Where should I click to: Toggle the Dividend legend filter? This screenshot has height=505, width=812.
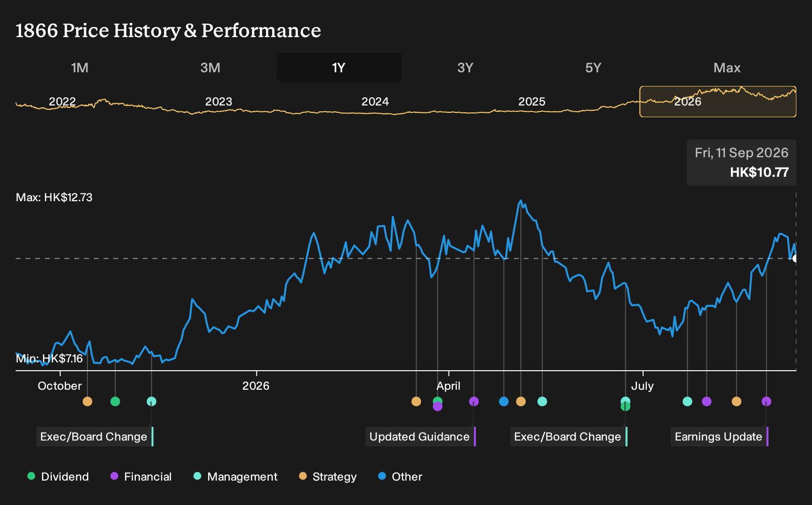click(58, 477)
